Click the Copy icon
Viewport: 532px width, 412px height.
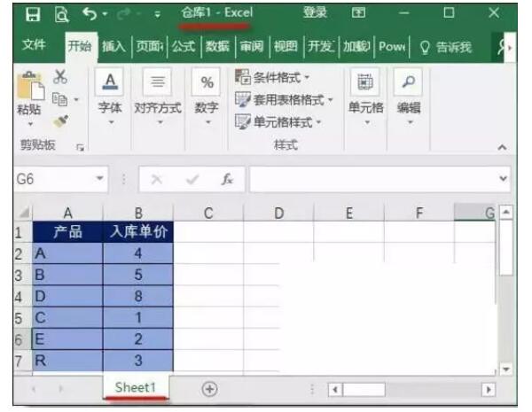tap(59, 99)
